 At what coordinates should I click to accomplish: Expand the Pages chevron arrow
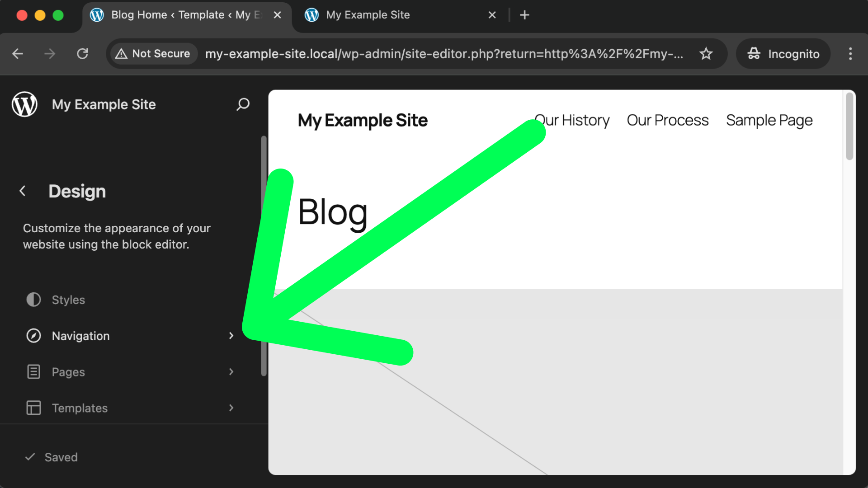point(231,372)
